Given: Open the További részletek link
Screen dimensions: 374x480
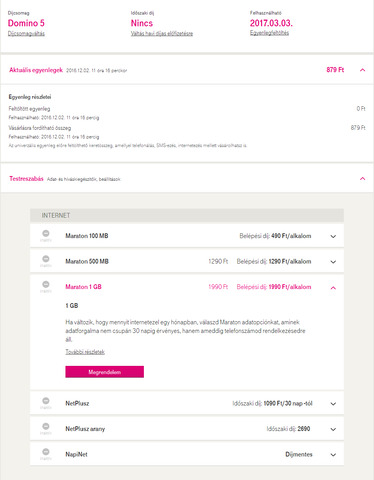Looking at the screenshot, I should coord(85,352).
